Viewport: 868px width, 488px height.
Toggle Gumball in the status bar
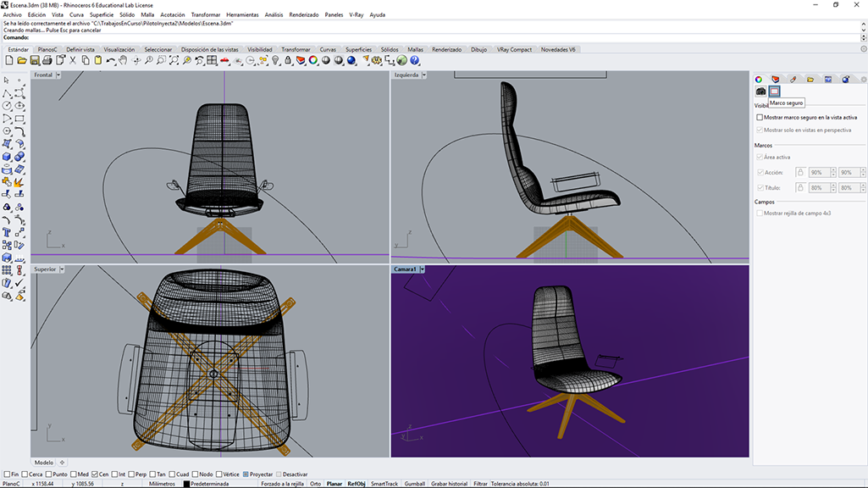pyautogui.click(x=415, y=484)
